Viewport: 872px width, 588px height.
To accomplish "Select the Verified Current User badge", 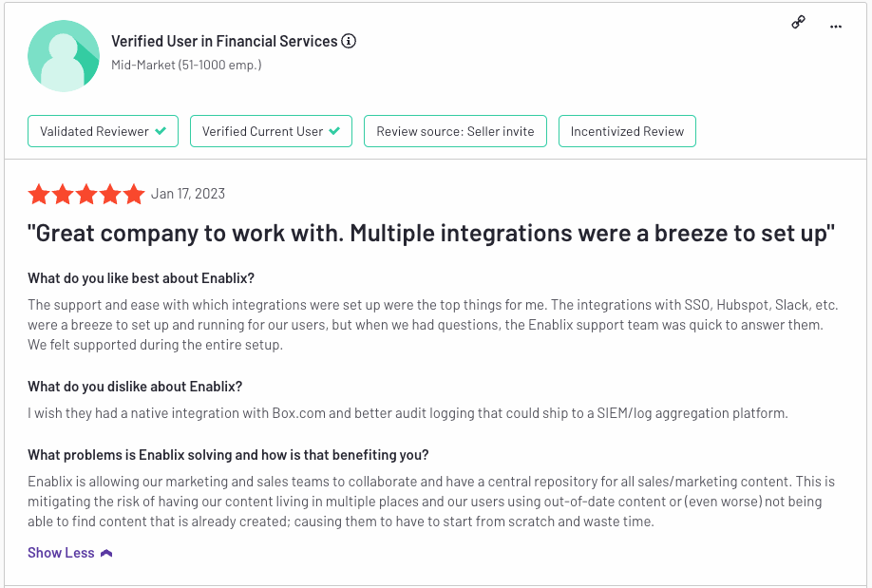I will (x=271, y=131).
